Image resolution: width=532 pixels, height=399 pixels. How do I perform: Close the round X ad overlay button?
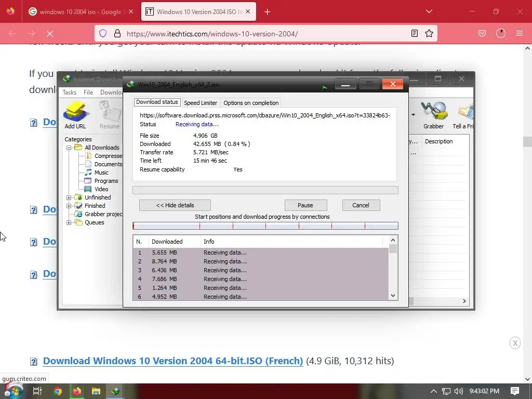click(x=515, y=343)
